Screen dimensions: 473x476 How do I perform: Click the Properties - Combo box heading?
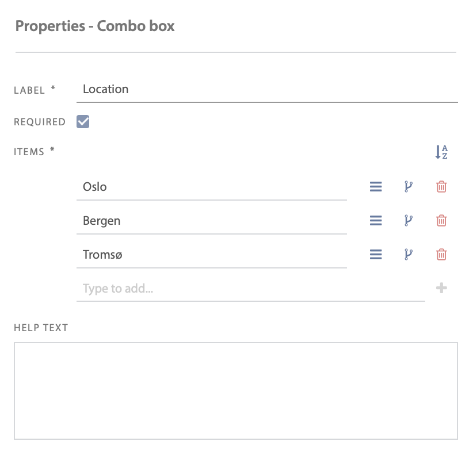click(95, 26)
